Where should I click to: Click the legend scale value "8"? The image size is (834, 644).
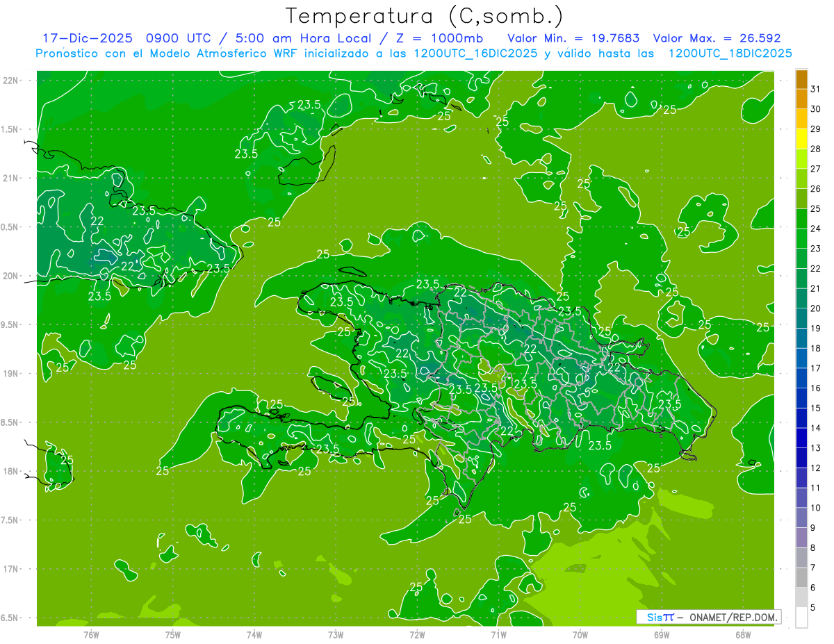point(813,548)
